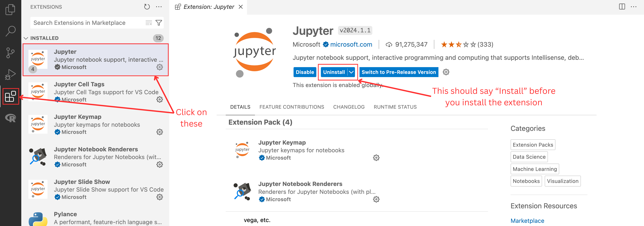This screenshot has height=226, width=644.
Task: Click the large Jupyter logo image
Action: pos(255,52)
